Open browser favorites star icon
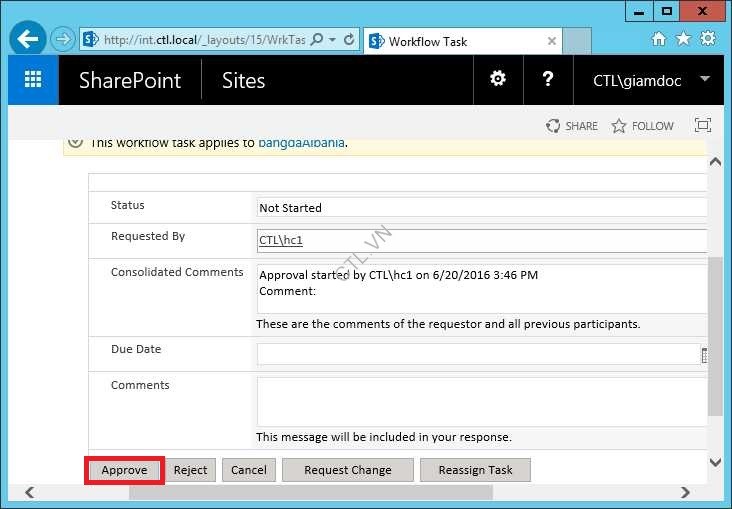The image size is (732, 509). coord(683,39)
